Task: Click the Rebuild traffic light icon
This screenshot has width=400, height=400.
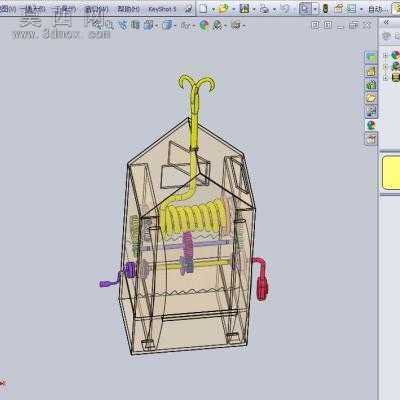Action: (325, 9)
